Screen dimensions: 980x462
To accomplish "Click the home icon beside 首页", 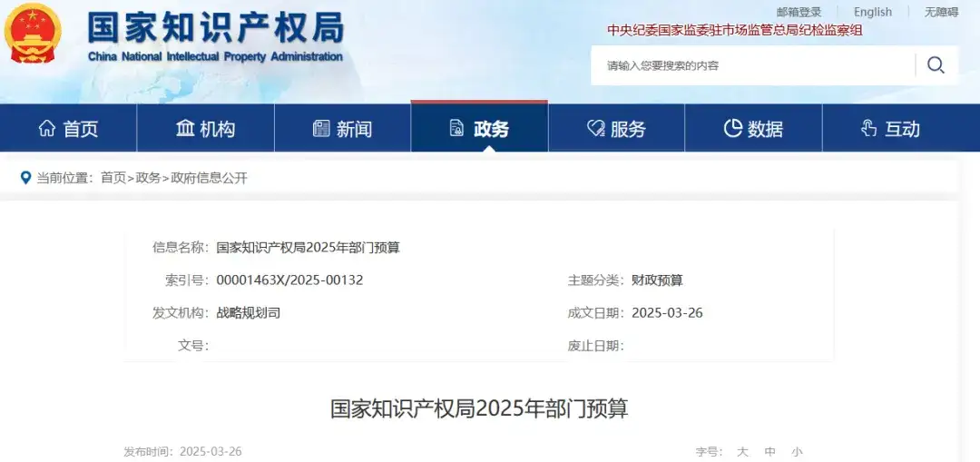I will pos(47,129).
